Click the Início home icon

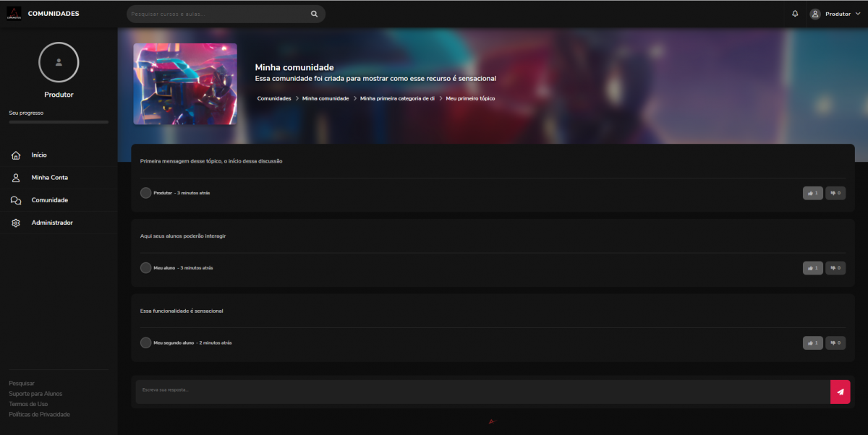click(16, 155)
